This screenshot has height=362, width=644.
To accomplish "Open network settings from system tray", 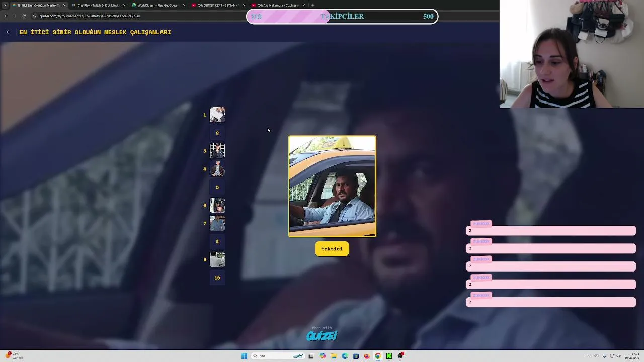I will (612, 356).
